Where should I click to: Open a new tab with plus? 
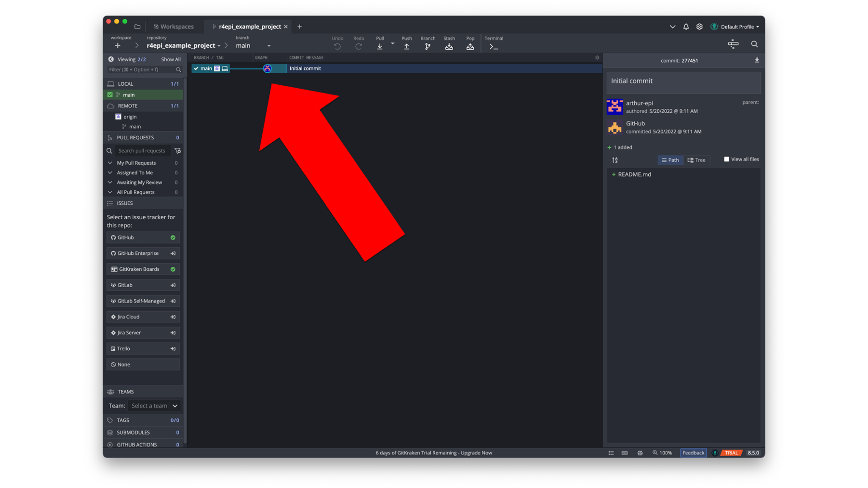coord(299,26)
